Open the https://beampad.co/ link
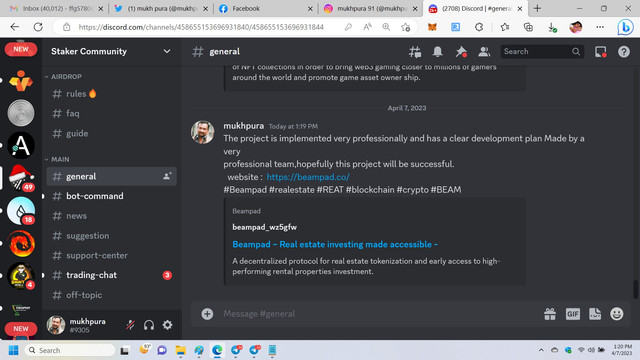Image resolution: width=640 pixels, height=360 pixels. [308, 177]
